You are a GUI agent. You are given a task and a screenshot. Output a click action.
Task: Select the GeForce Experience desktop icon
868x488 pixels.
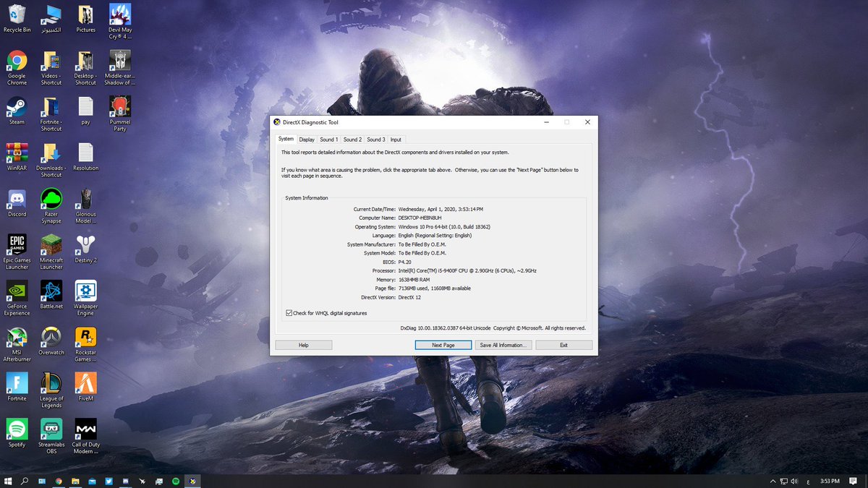[17, 298]
